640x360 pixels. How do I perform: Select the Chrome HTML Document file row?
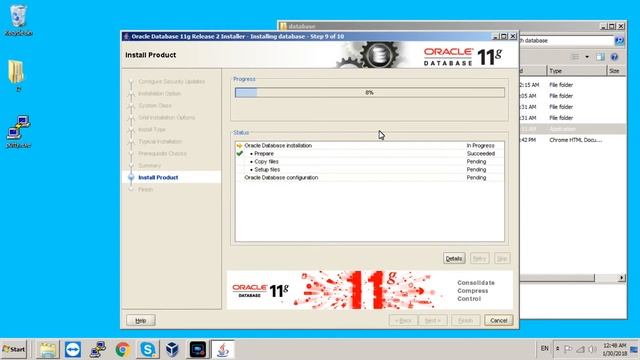pos(573,140)
